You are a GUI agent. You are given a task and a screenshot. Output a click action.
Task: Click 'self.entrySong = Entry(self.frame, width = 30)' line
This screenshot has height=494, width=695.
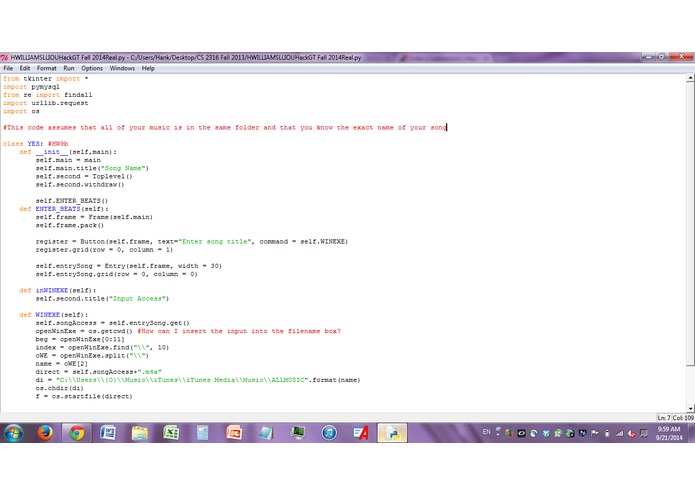[x=129, y=266]
